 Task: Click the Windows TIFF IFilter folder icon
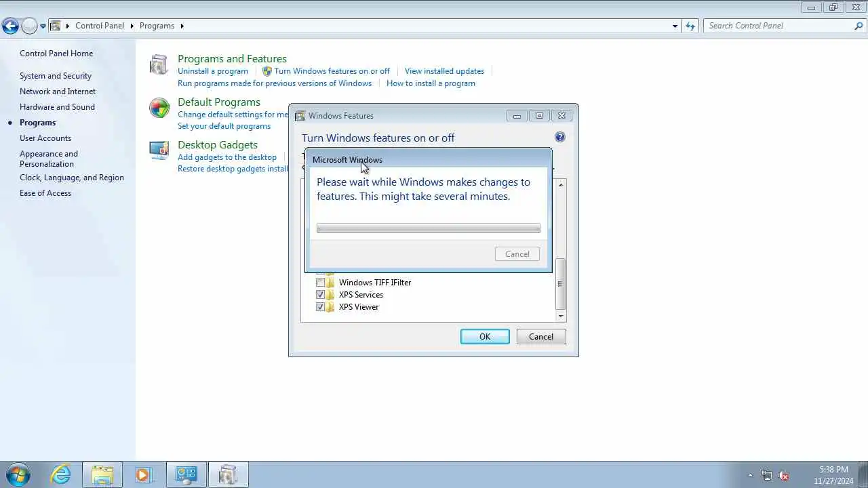330,283
